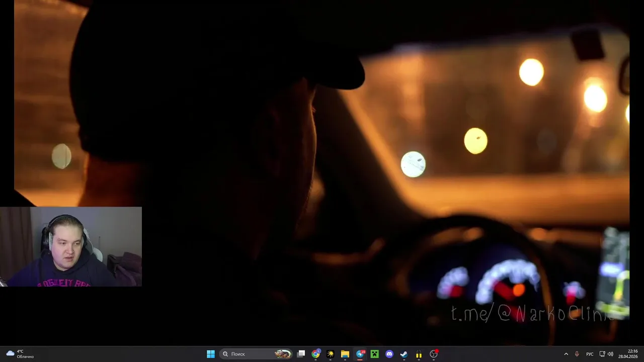This screenshot has height=362, width=644.
Task: Open OBS Studio from the taskbar
Action: (x=434, y=354)
